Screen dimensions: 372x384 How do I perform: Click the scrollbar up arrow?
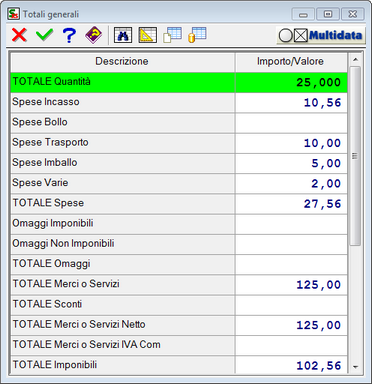coord(355,60)
